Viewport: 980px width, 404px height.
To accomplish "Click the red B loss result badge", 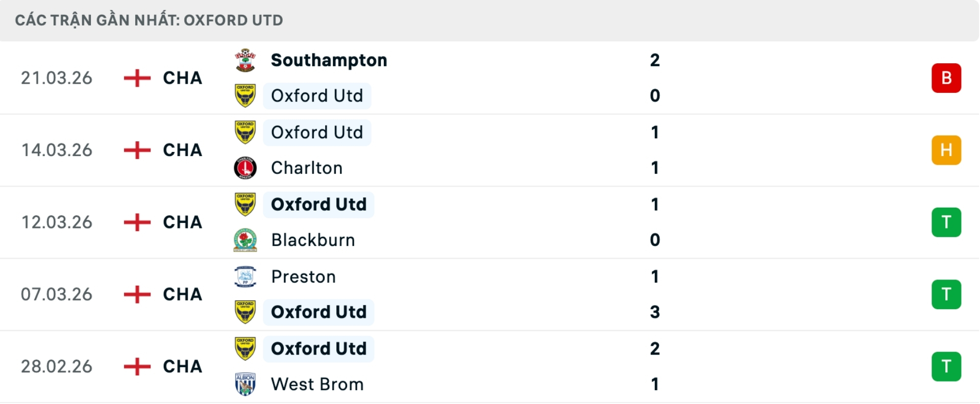I will click(946, 78).
